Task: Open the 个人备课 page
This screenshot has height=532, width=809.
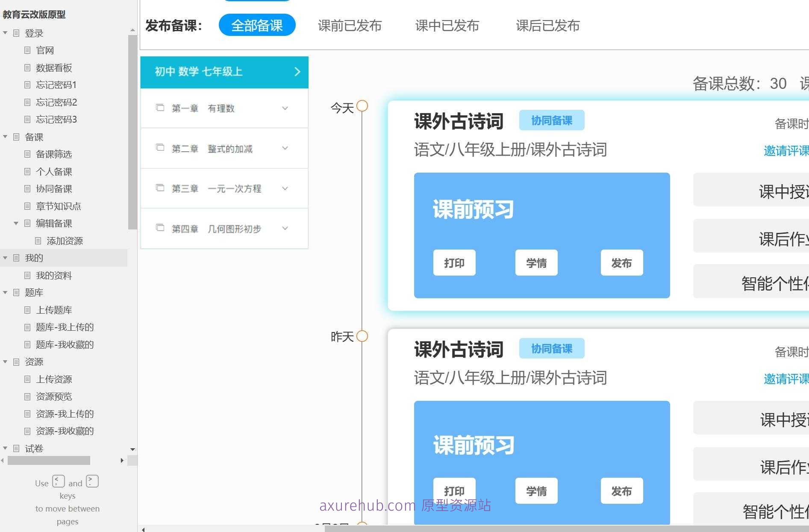Action: [54, 171]
